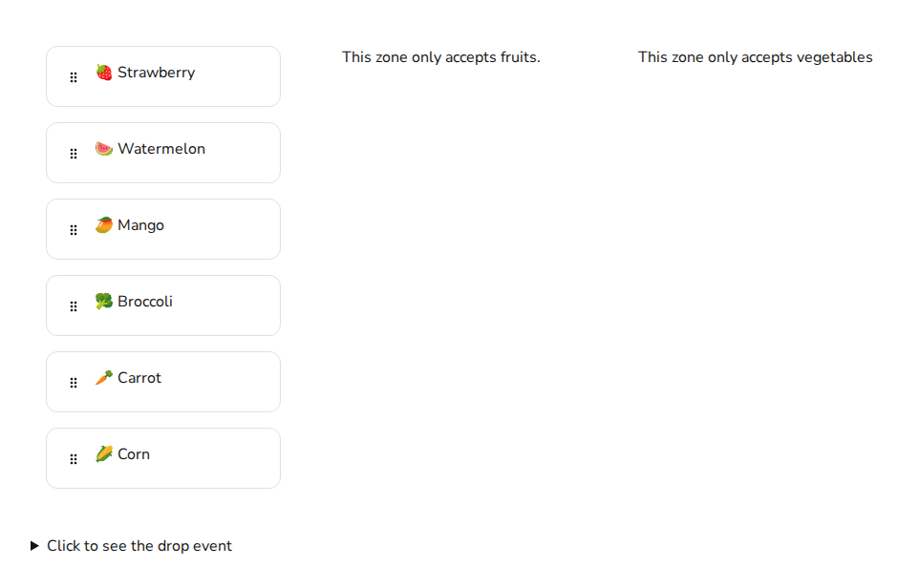This screenshot has width=919, height=588.
Task: Click the Mango drag handle icon
Action: click(74, 230)
